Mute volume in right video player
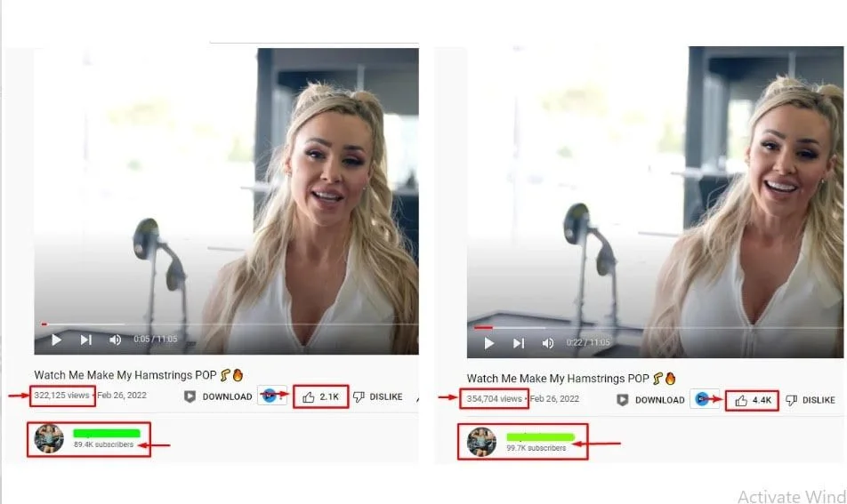Image resolution: width=847 pixels, height=504 pixels. click(x=548, y=343)
